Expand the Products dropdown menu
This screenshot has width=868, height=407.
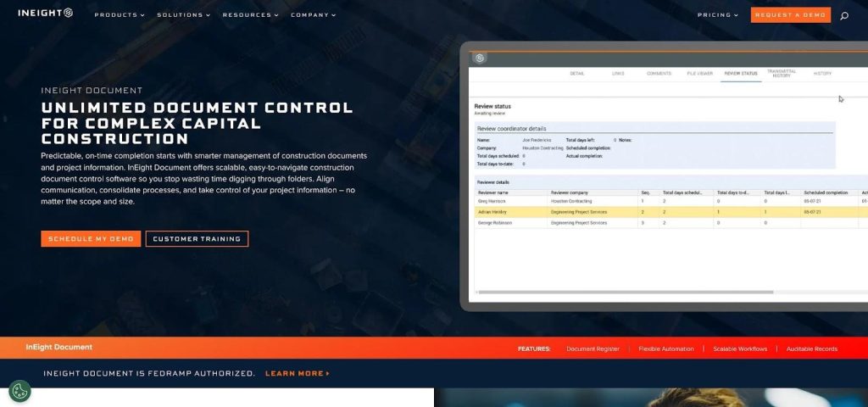pyautogui.click(x=120, y=15)
